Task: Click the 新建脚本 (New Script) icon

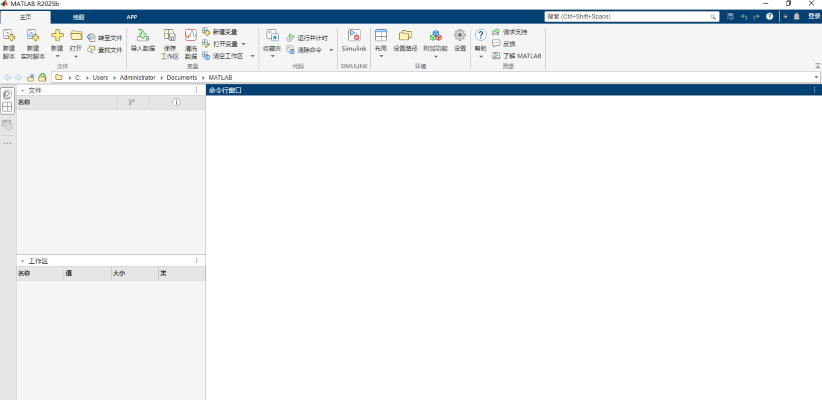Action: (x=9, y=35)
